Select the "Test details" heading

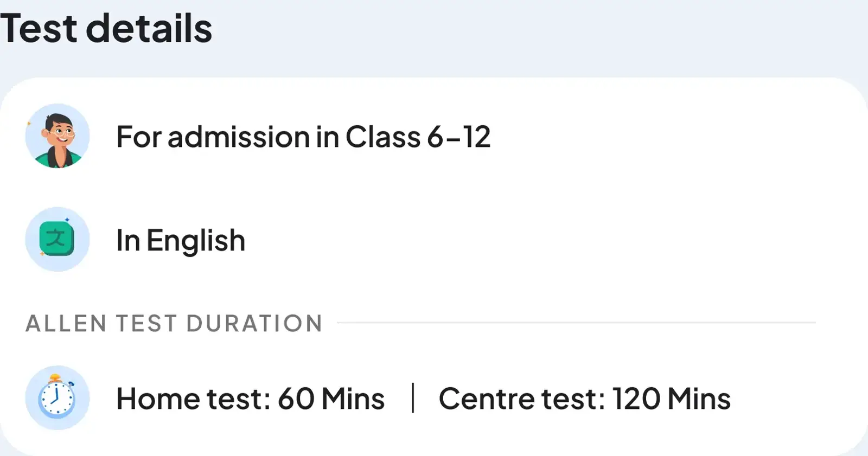(106, 28)
